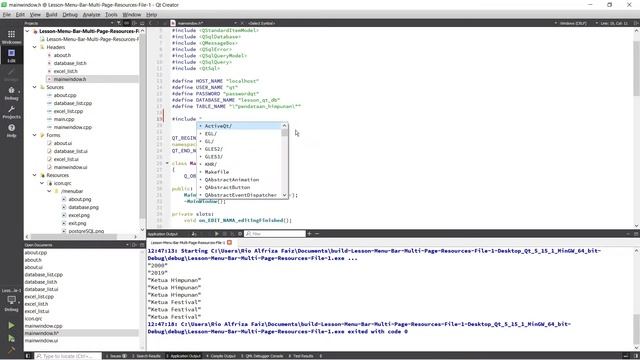Open the Projects mode with wrench icon
The height and width of the screenshot is (360, 640).
[x=11, y=112]
